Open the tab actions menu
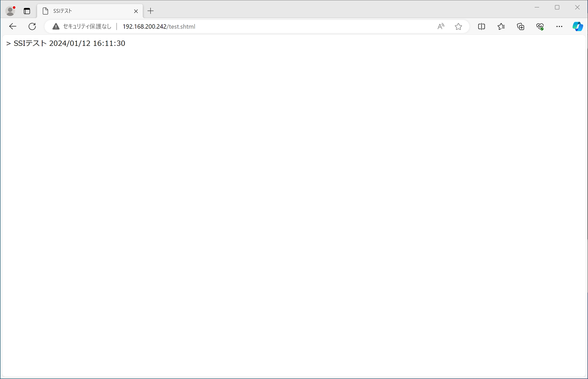 [27, 11]
